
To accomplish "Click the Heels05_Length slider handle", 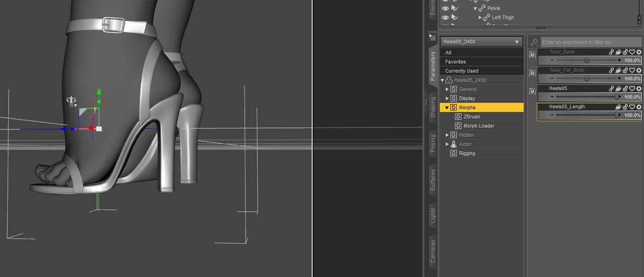I will pos(617,115).
